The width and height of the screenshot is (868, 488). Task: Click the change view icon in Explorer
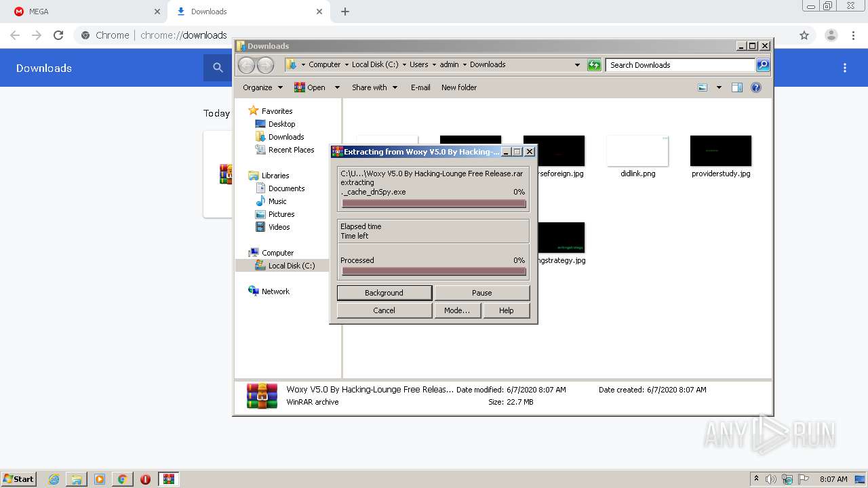[x=703, y=87]
